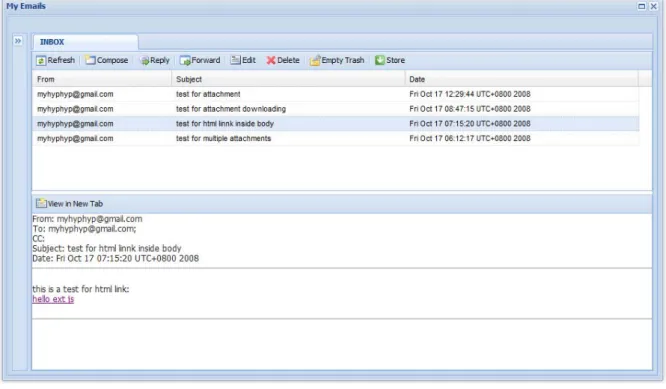Reply to the selected email
The height and width of the screenshot is (389, 666).
[x=155, y=60]
